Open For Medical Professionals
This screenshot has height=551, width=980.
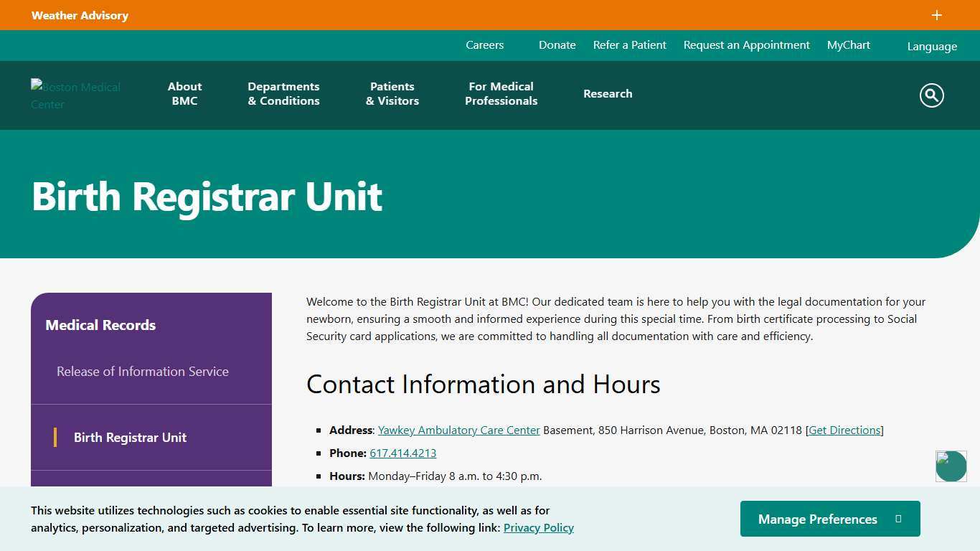501,94
